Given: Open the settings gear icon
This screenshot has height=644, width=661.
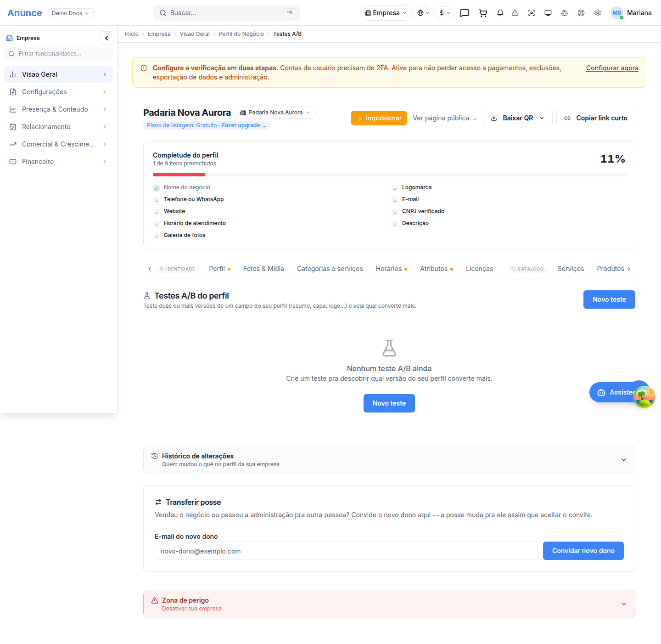Looking at the screenshot, I should click(x=598, y=13).
